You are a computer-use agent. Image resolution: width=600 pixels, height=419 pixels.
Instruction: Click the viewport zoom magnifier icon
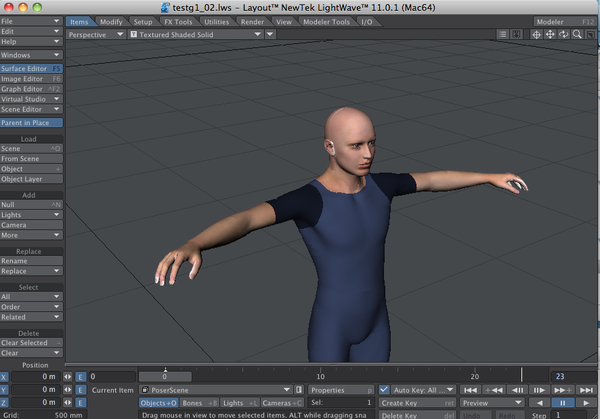(577, 35)
